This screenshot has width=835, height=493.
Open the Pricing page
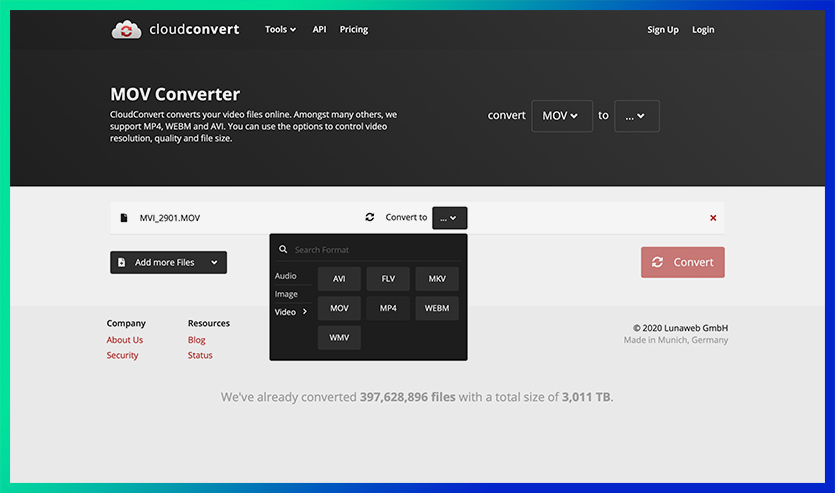(354, 30)
